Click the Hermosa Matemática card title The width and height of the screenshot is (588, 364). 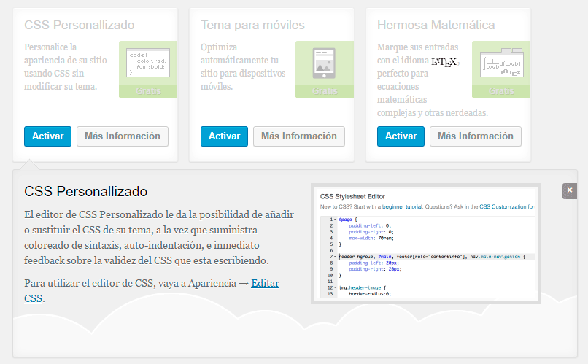pos(436,26)
